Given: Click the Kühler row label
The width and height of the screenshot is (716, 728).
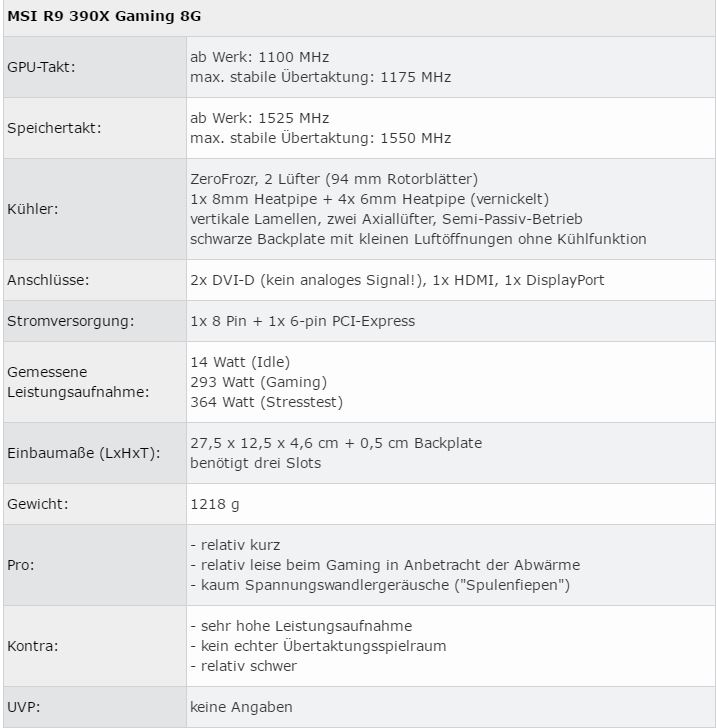Looking at the screenshot, I should [x=33, y=209].
